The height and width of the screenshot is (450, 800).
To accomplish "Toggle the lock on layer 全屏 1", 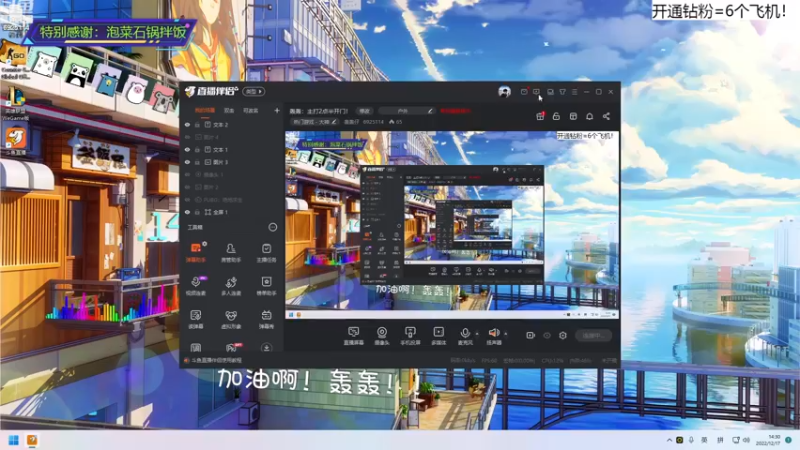I will [197, 212].
